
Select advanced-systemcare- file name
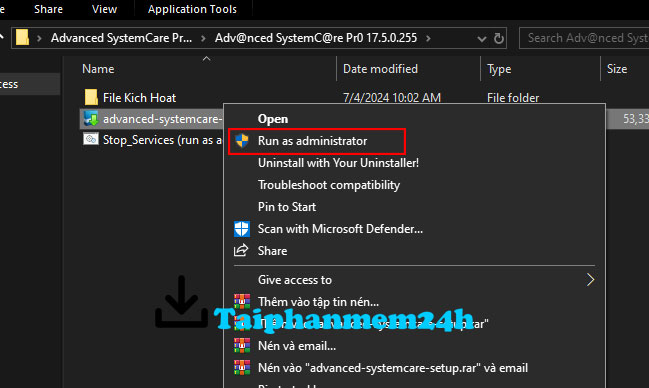tap(163, 119)
